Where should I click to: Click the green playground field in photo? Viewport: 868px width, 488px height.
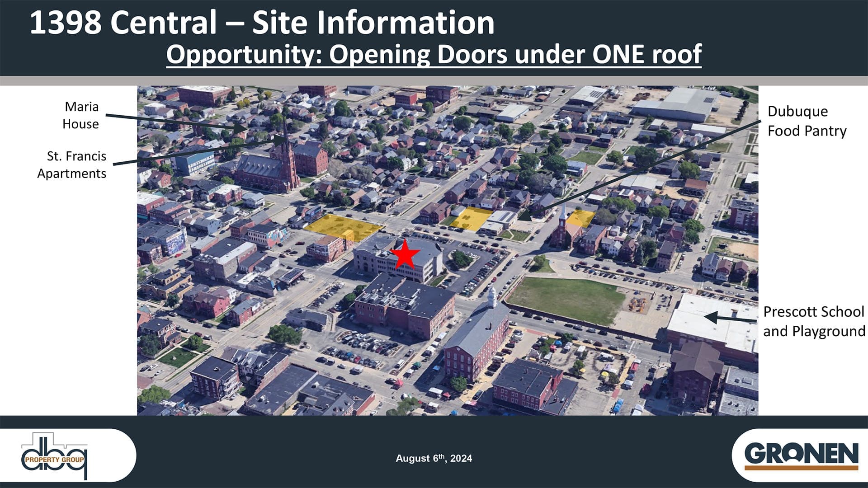click(565, 299)
